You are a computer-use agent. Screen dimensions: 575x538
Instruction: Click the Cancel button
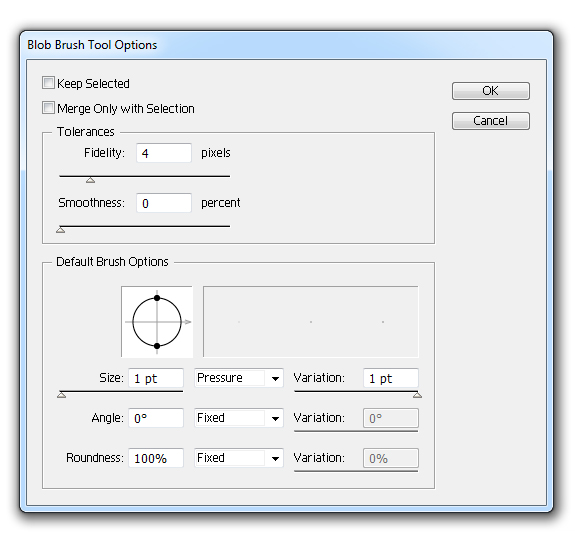click(491, 121)
